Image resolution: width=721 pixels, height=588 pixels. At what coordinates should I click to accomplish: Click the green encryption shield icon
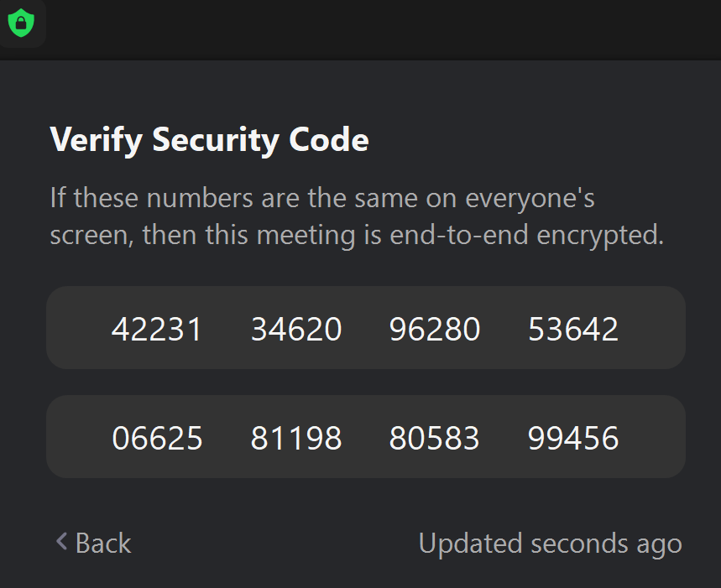pyautogui.click(x=21, y=23)
